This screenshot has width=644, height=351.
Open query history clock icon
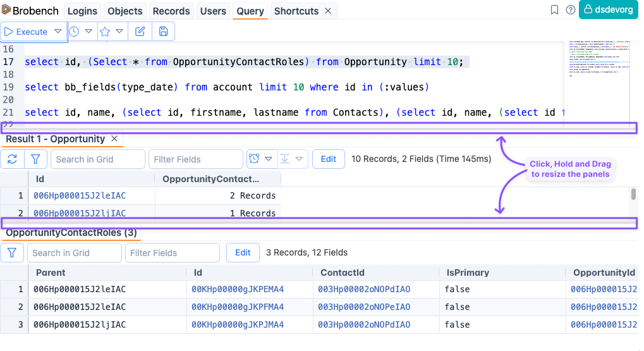(x=74, y=32)
